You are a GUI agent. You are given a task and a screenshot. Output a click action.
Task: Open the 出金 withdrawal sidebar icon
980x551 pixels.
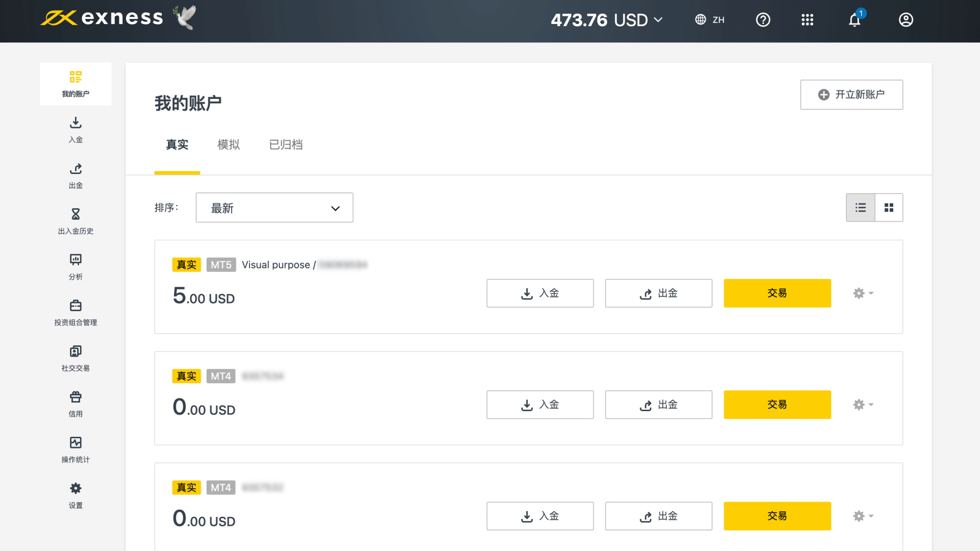pyautogui.click(x=76, y=176)
